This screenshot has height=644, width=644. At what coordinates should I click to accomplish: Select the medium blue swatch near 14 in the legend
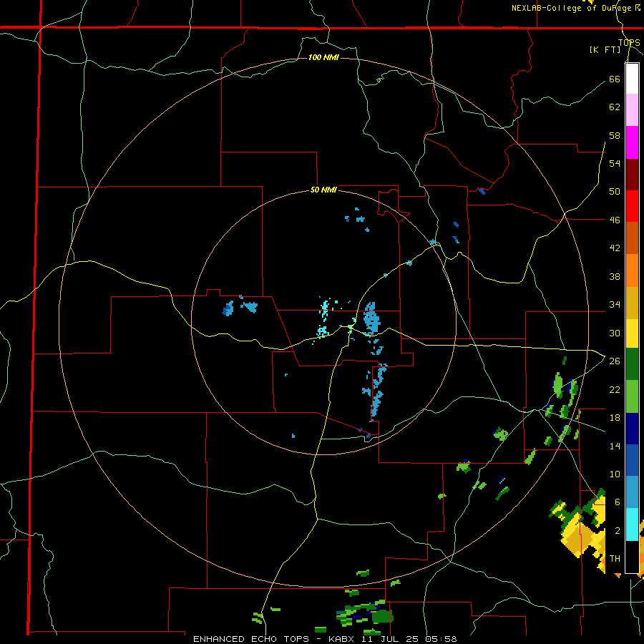click(x=632, y=460)
